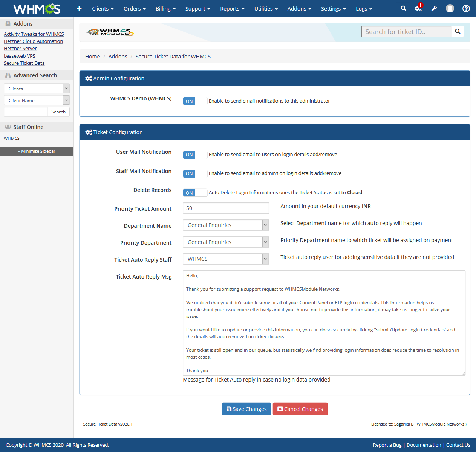The height and width of the screenshot is (452, 476).
Task: Open the user account avatar icon
Action: (450, 8)
